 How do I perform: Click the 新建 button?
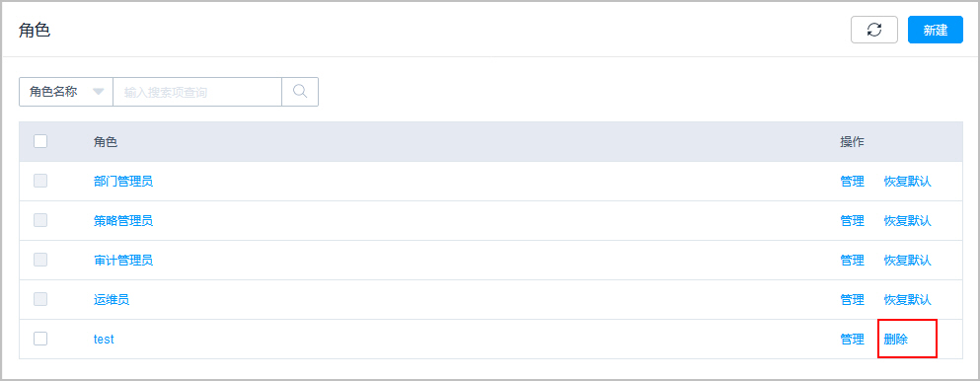pos(936,30)
